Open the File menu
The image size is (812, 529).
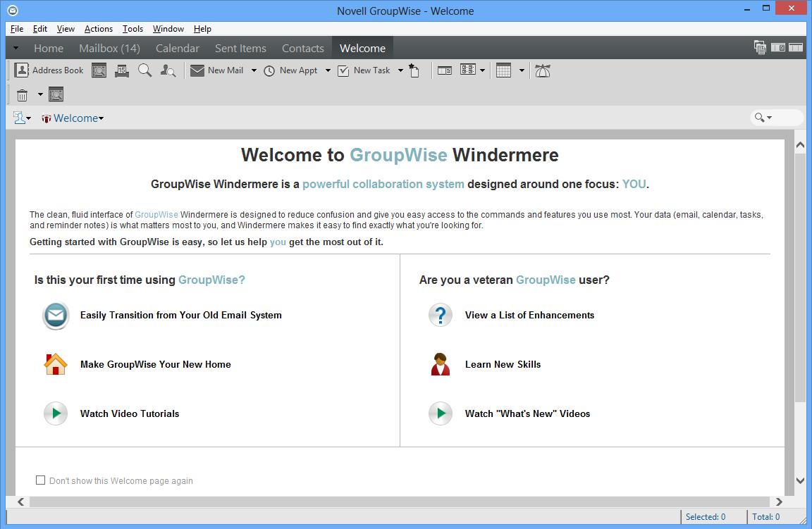17,28
